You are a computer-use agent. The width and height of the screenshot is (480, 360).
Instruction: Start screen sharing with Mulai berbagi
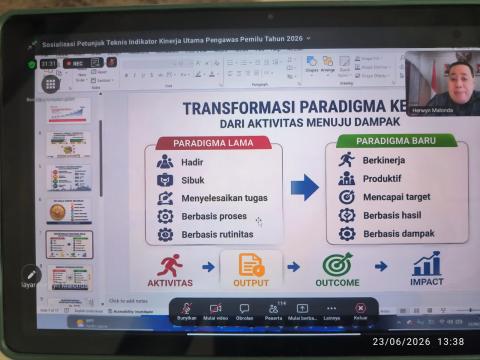pyautogui.click(x=302, y=311)
